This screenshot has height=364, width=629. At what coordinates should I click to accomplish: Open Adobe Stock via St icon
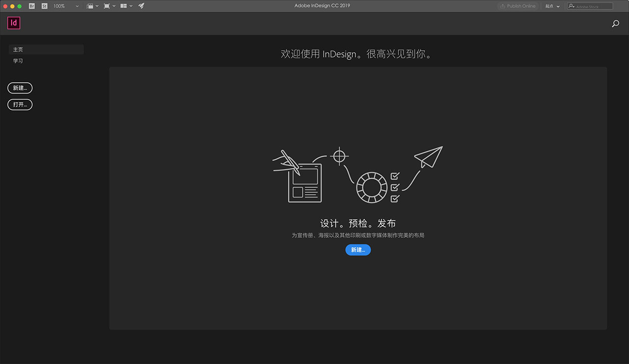click(x=44, y=6)
